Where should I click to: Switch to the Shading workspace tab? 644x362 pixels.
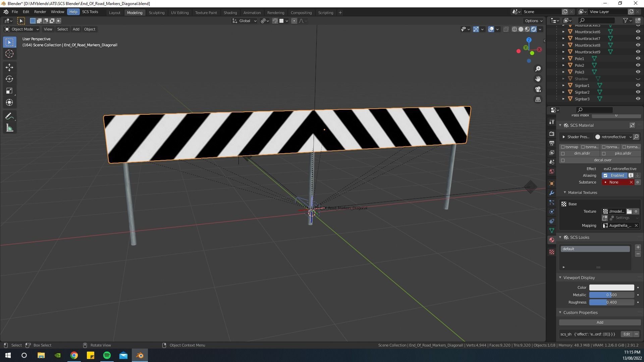(x=230, y=12)
